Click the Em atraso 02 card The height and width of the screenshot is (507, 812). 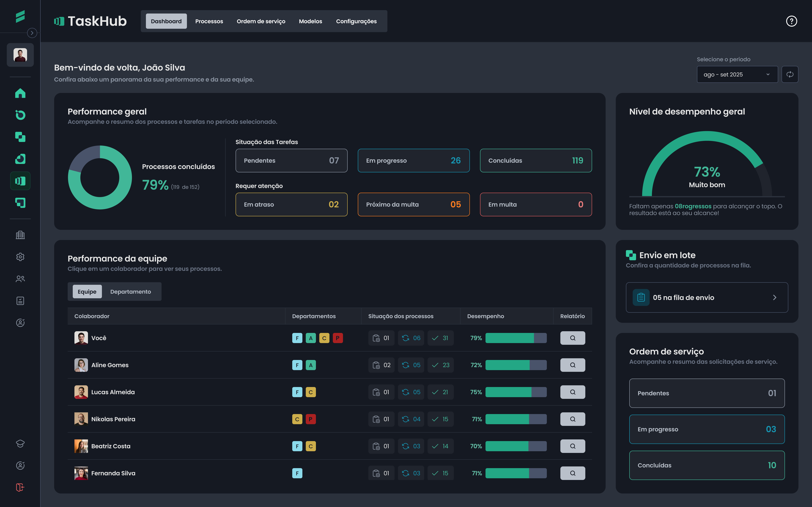coord(291,204)
